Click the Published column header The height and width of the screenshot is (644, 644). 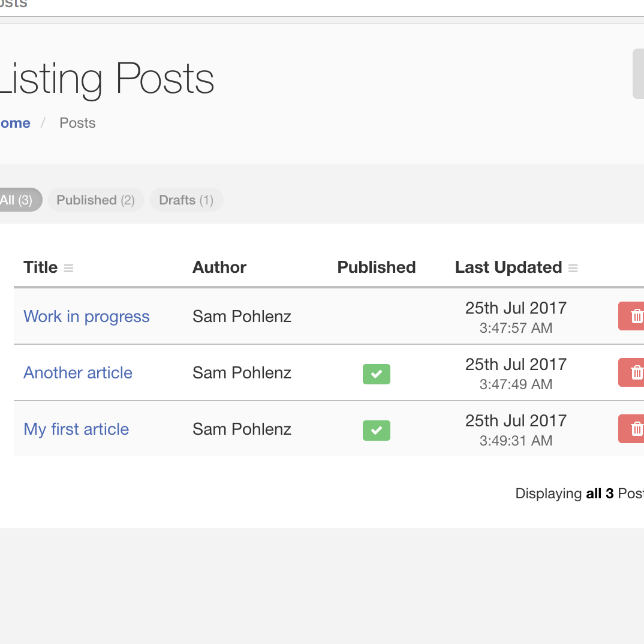coord(376,267)
